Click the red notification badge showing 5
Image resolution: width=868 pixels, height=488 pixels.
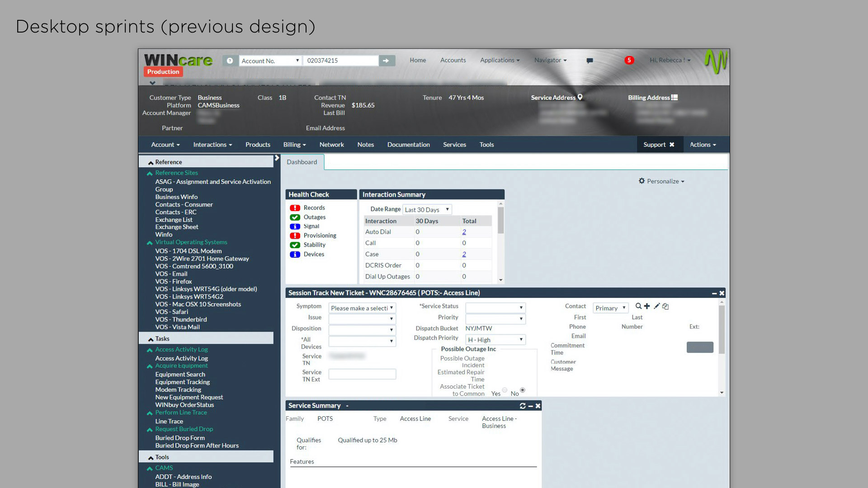pyautogui.click(x=629, y=60)
